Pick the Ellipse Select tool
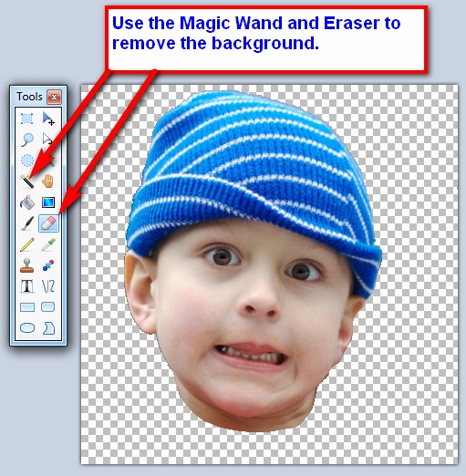 [x=27, y=160]
